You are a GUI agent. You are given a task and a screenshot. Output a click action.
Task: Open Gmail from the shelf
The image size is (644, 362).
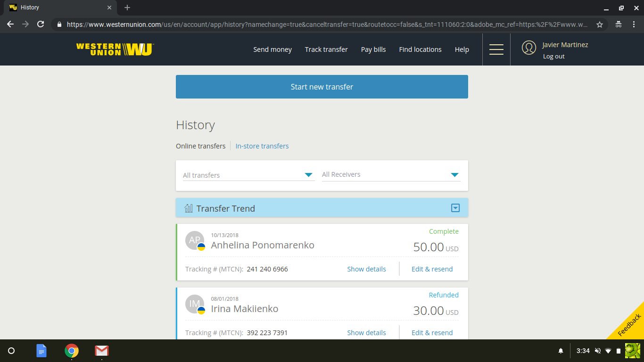click(102, 351)
